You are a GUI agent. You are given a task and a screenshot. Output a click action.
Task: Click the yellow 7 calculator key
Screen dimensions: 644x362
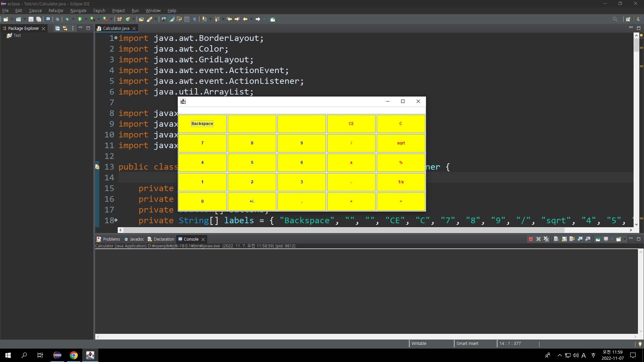pos(202,143)
